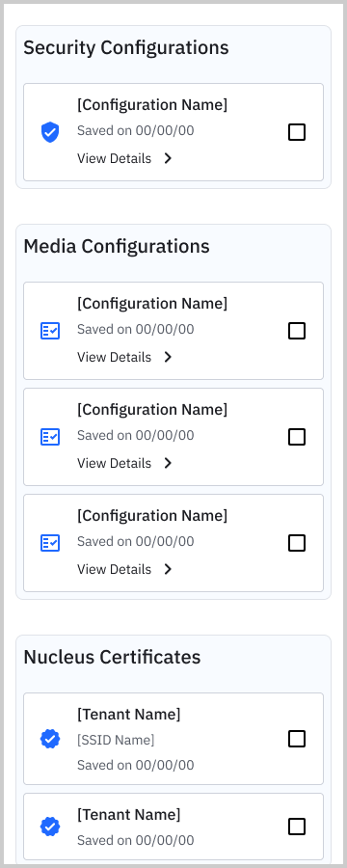Expand chevron on the second Media Configurations card
The width and height of the screenshot is (347, 868).
(x=169, y=463)
